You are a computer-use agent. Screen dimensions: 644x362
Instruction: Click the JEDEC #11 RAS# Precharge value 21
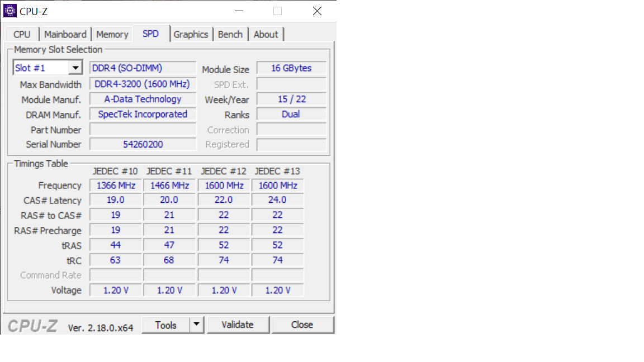point(169,230)
